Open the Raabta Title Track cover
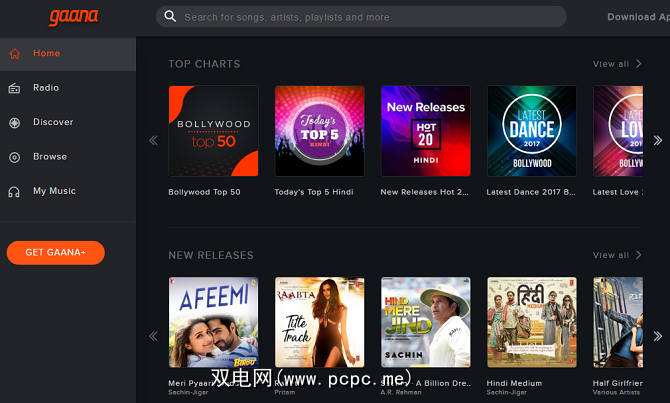Image resolution: width=670 pixels, height=403 pixels. coord(320,322)
